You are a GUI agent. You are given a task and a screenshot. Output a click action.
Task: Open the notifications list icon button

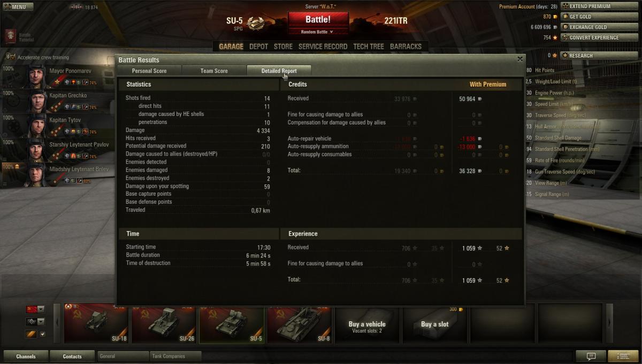623,356
